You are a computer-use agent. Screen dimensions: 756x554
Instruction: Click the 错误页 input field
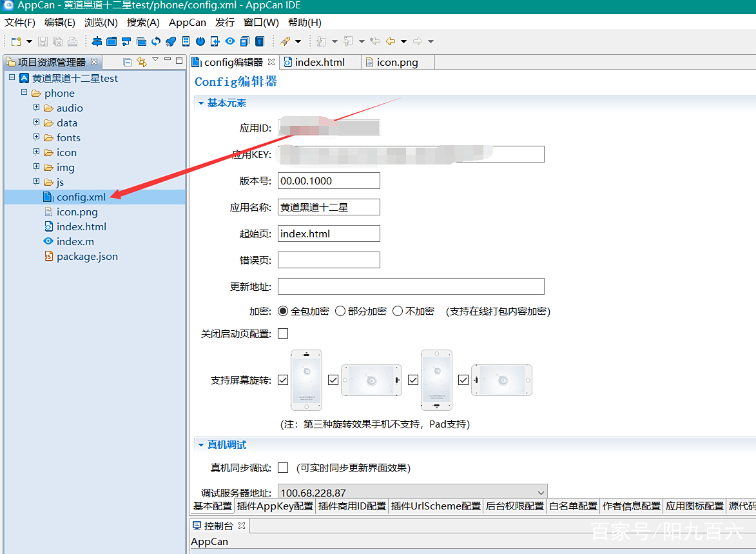(329, 260)
